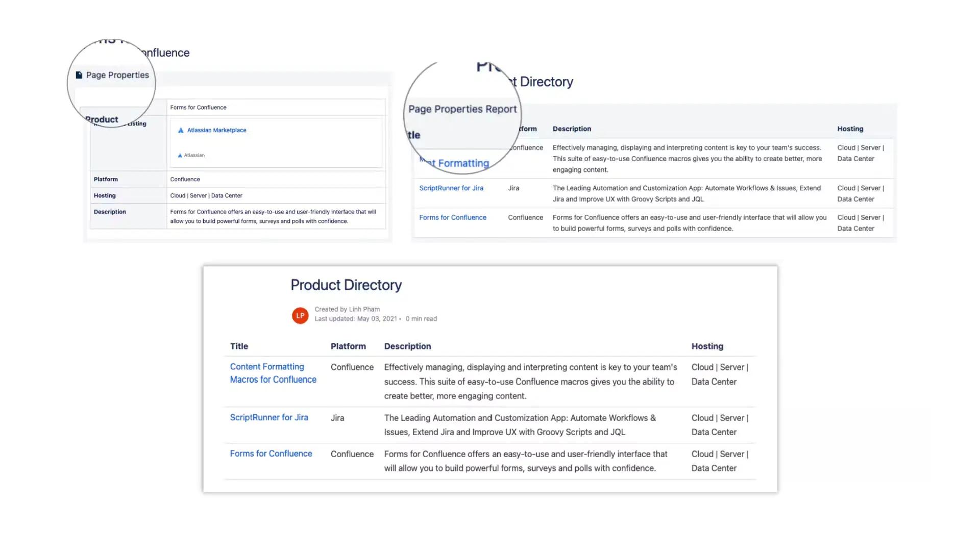This screenshot has height=551, width=980.
Task: Click the small gray Atlassian logo
Action: tap(180, 155)
